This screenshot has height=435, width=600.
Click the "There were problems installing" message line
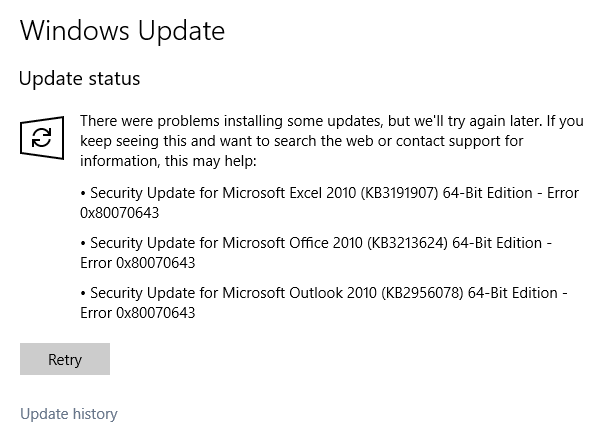(332, 121)
